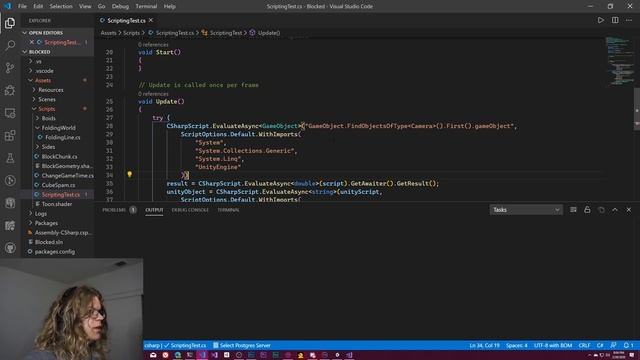The image size is (640, 360).
Task: Open the output log file icon
Action: [601, 210]
